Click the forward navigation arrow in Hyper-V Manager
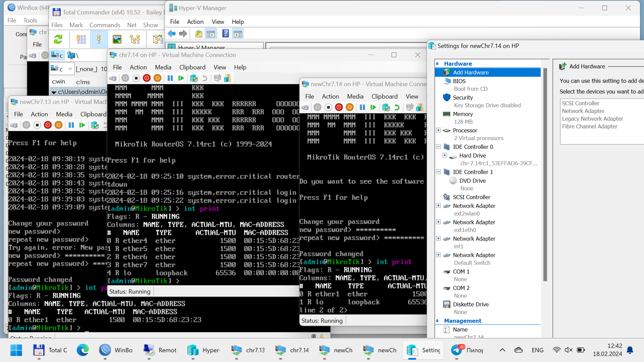This screenshot has height=362, width=644. [183, 34]
